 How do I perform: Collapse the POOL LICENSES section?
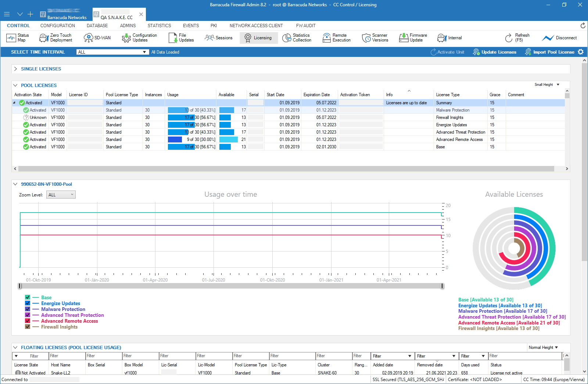[x=15, y=85]
